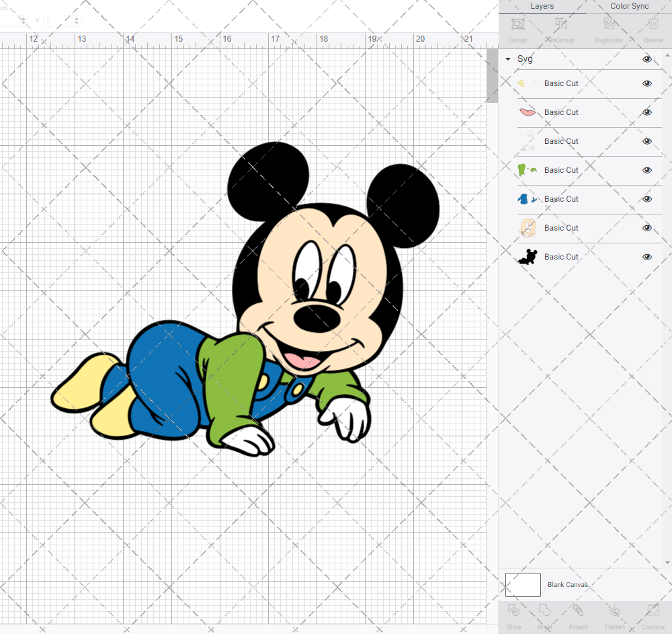The image size is (672, 634).
Task: Click the Y position input field
Action: pyautogui.click(x=58, y=21)
